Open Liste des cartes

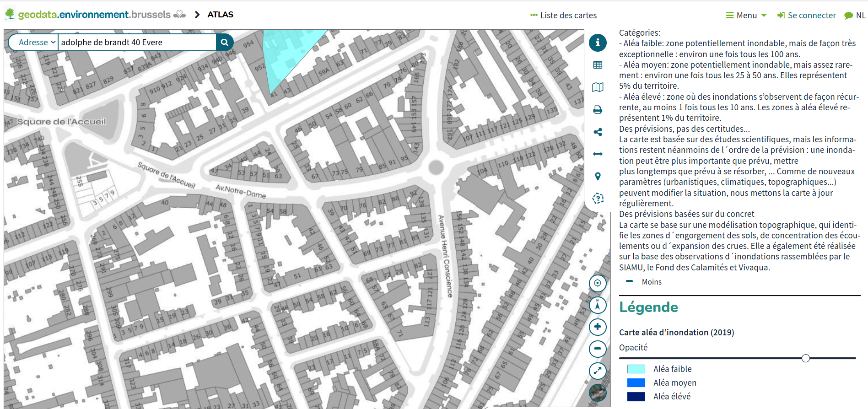click(x=563, y=16)
